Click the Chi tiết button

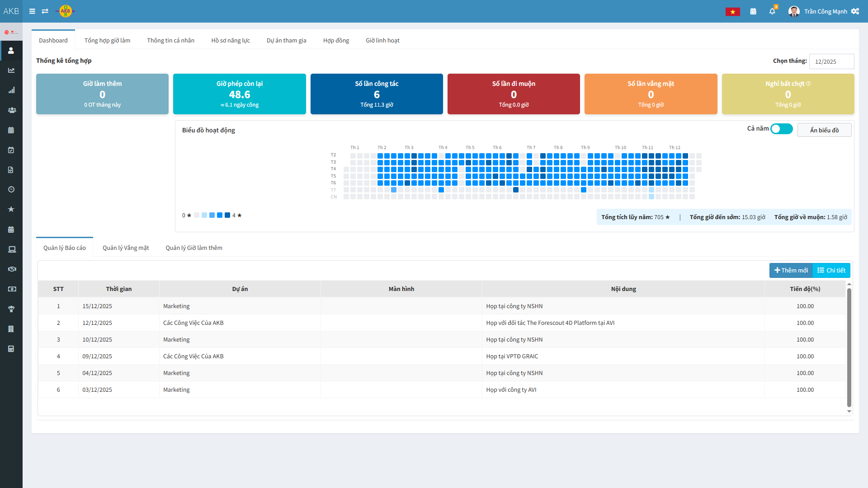point(831,270)
